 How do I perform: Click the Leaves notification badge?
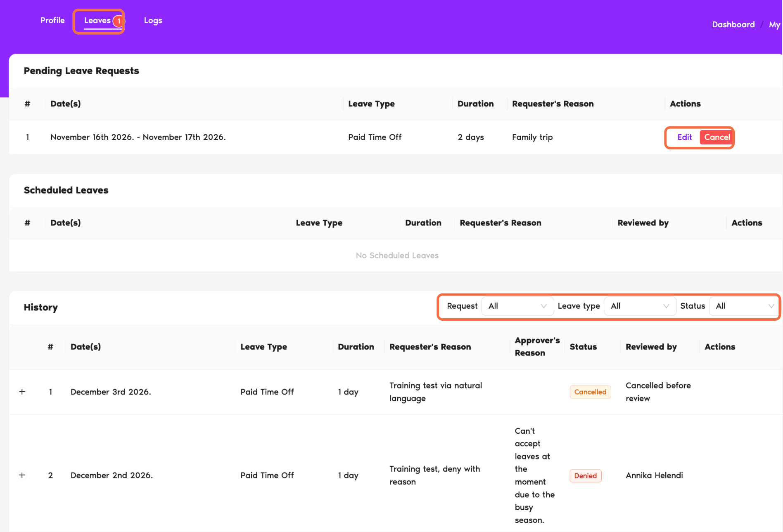pyautogui.click(x=119, y=21)
